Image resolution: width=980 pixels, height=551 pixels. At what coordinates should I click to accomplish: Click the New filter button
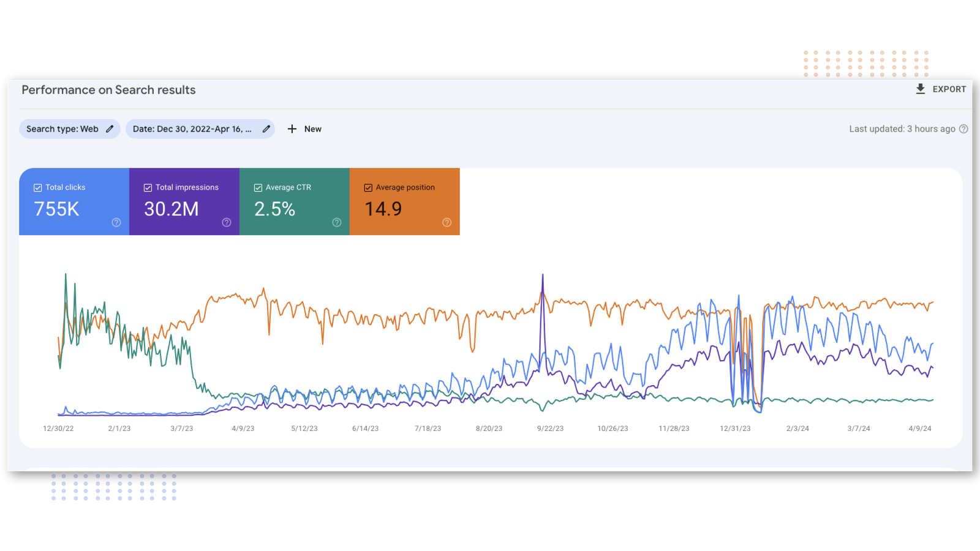click(x=312, y=129)
